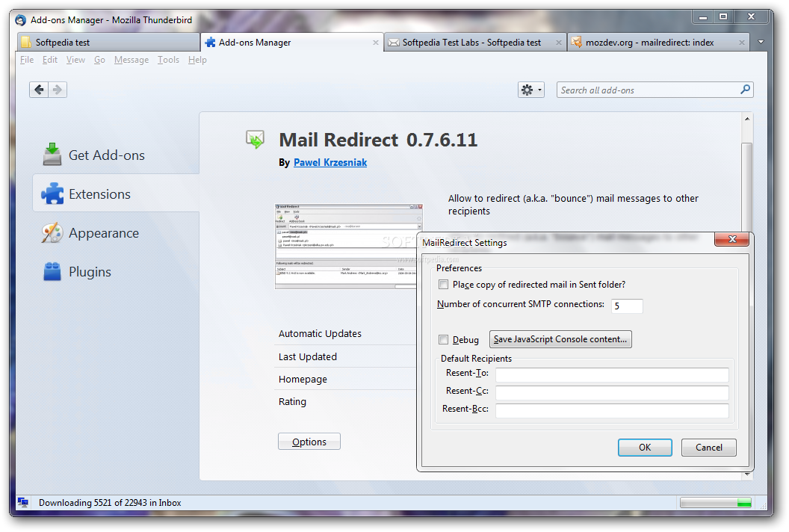
Task: Maximize the Thunderbird window
Action: click(723, 17)
